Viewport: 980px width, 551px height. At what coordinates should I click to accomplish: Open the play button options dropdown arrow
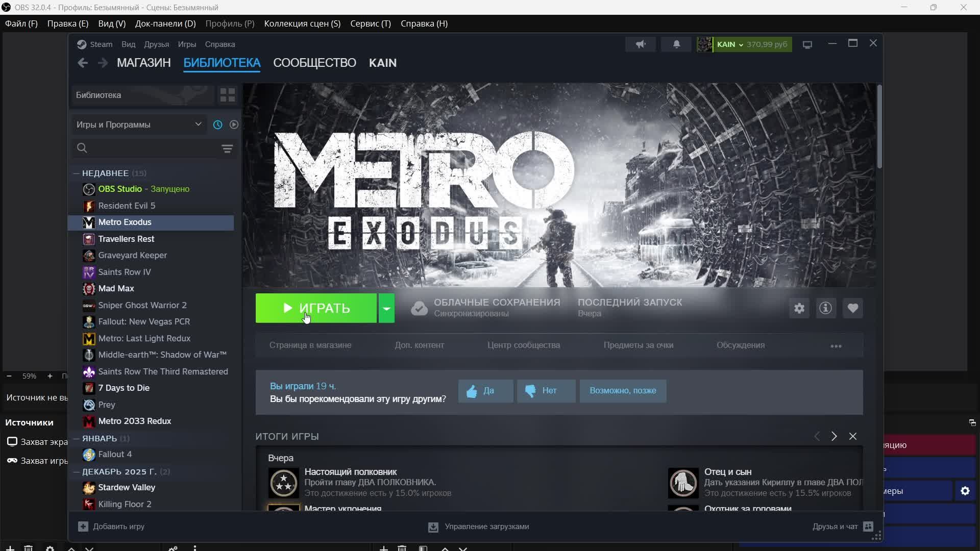click(386, 308)
